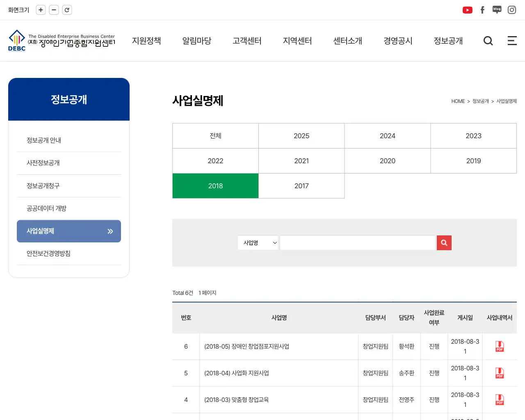Open the YouTube channel icon

pyautogui.click(x=468, y=10)
